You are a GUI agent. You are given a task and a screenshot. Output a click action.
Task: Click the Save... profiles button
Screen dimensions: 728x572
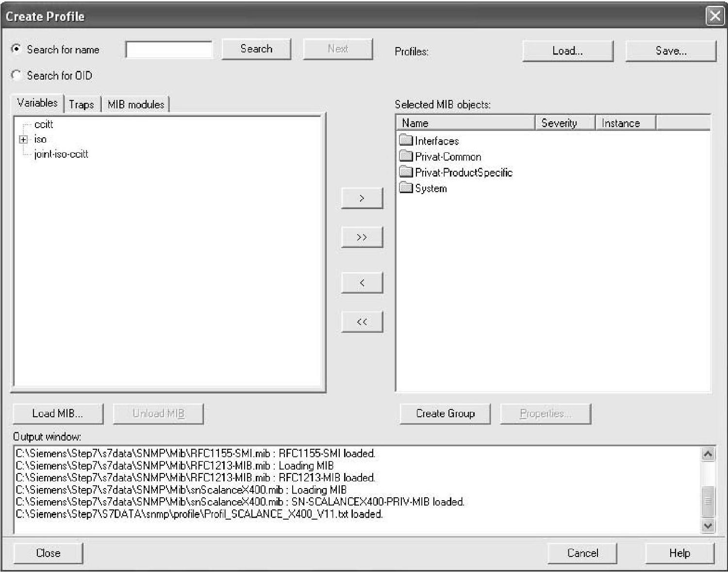671,51
